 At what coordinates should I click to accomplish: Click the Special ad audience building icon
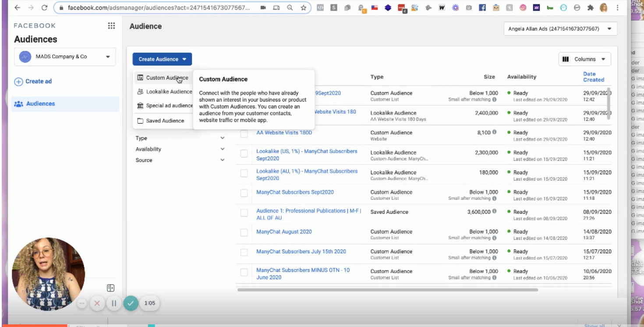pos(141,106)
